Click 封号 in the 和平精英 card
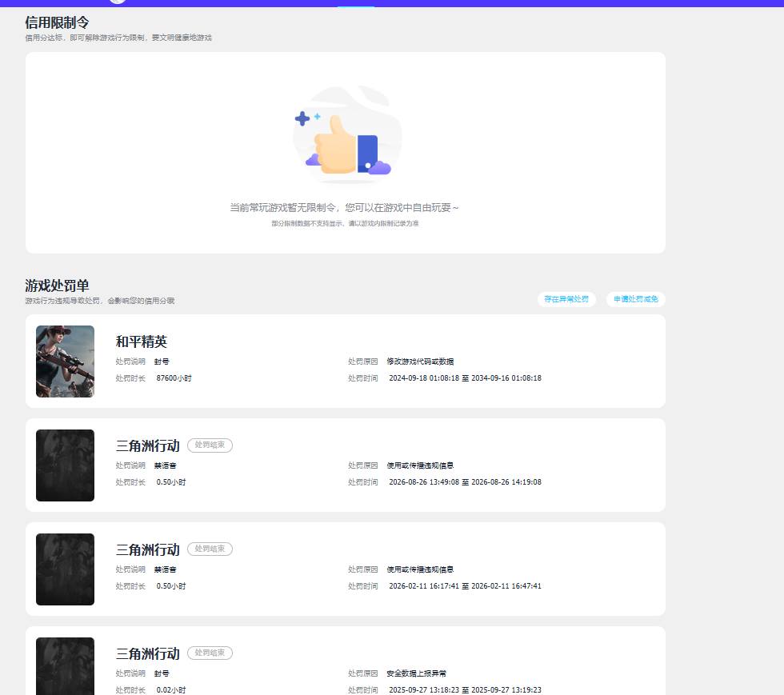 point(162,361)
